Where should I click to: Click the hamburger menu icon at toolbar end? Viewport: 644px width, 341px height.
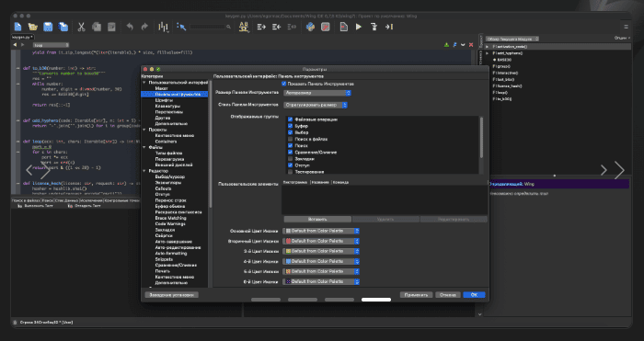point(626,27)
